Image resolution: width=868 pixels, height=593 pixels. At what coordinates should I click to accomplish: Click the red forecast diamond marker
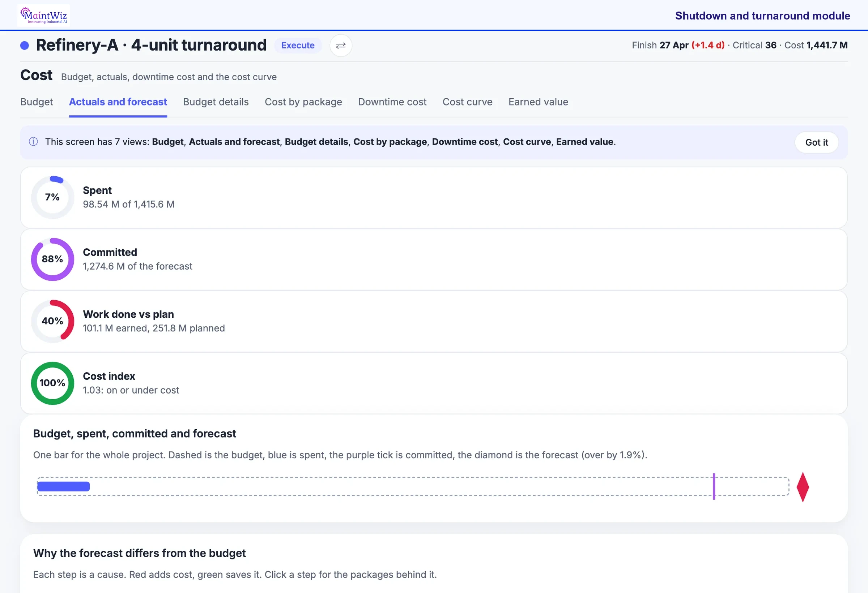(x=803, y=487)
